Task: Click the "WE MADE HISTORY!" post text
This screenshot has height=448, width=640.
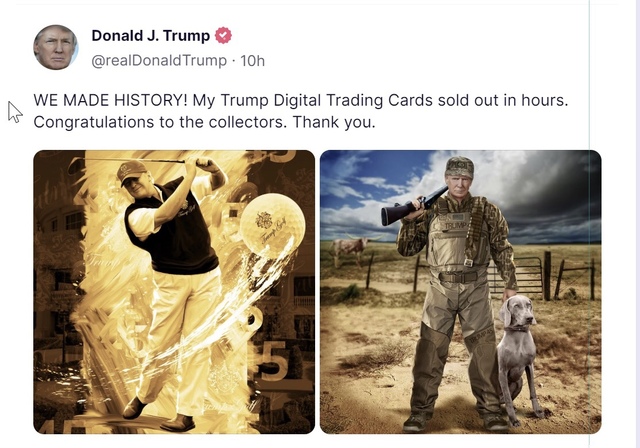Action: [111, 100]
